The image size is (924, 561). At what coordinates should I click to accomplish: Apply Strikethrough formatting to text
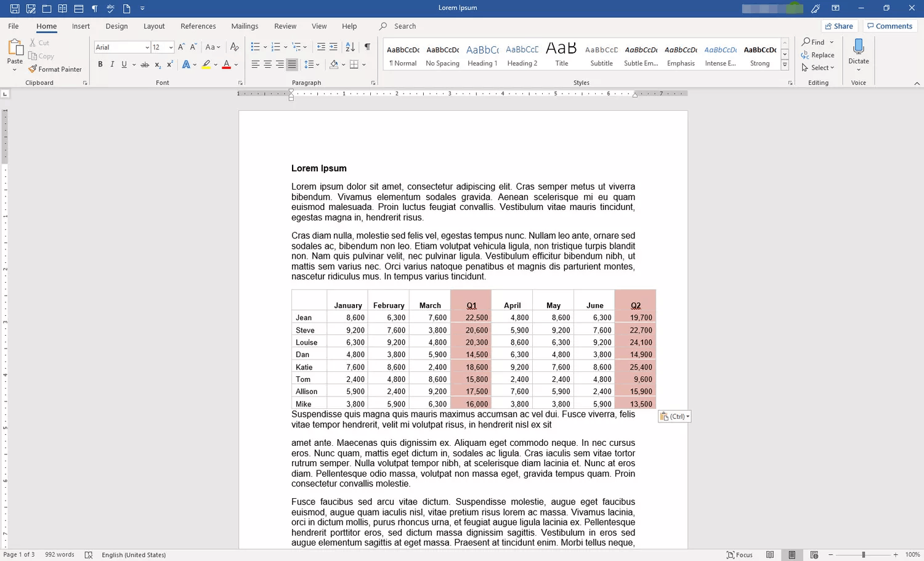coord(144,64)
